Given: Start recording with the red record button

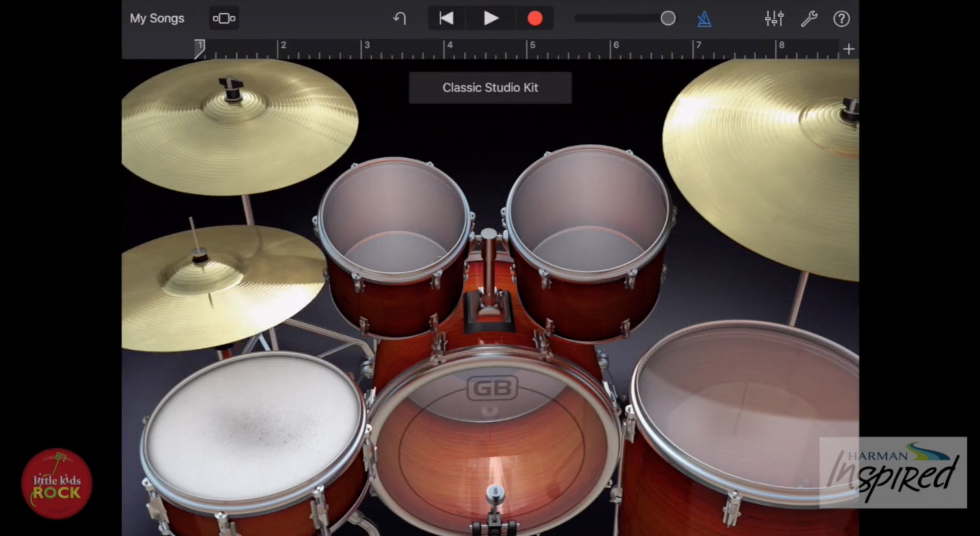Looking at the screenshot, I should click(535, 18).
